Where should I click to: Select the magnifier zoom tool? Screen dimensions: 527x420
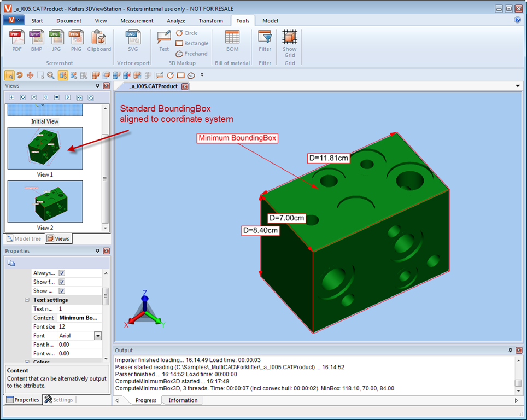(x=51, y=75)
